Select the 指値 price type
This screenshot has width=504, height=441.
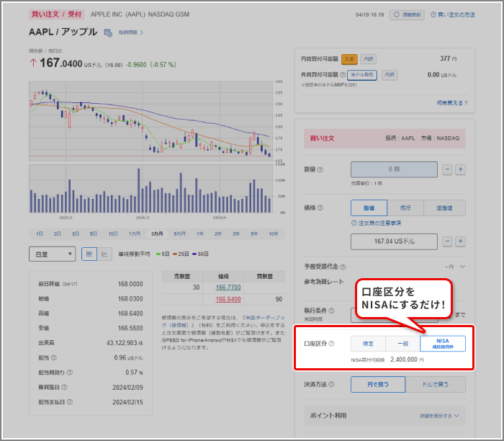[369, 208]
